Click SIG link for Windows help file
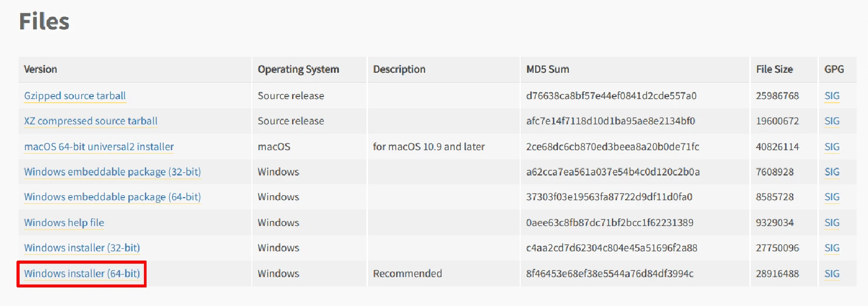This screenshot has width=868, height=306. point(832,223)
